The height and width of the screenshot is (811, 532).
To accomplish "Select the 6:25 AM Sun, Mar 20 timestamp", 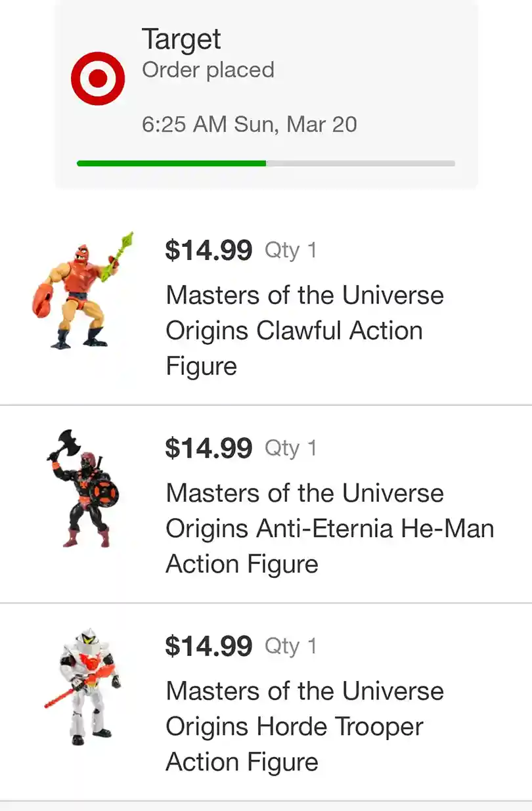I will (x=249, y=124).
